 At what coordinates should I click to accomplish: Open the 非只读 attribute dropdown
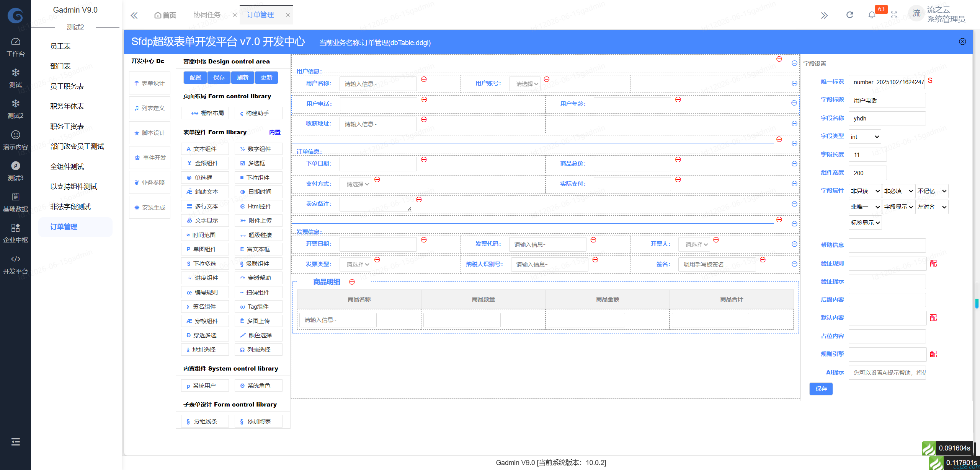point(865,191)
